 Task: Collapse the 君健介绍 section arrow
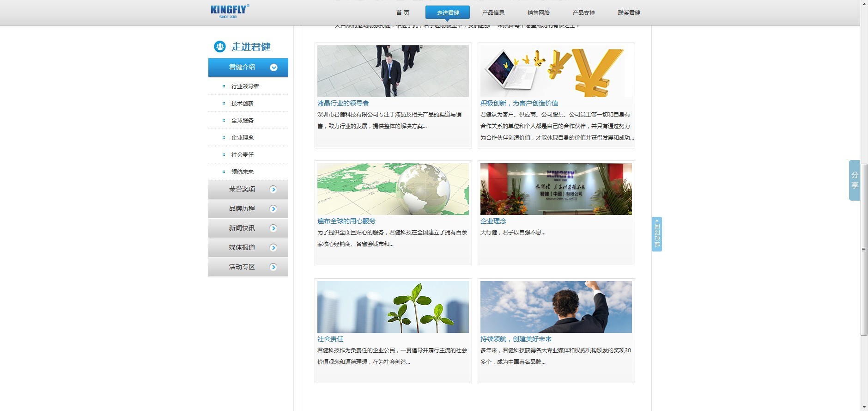[x=273, y=67]
